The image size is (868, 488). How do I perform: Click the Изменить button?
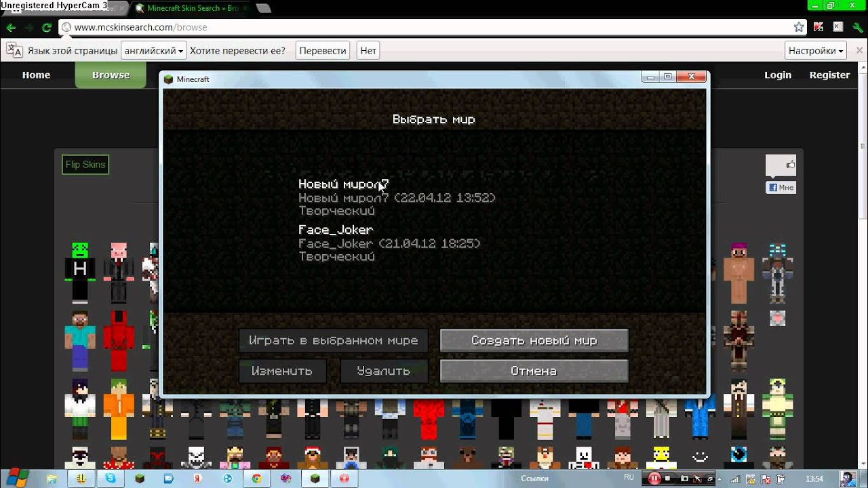282,371
